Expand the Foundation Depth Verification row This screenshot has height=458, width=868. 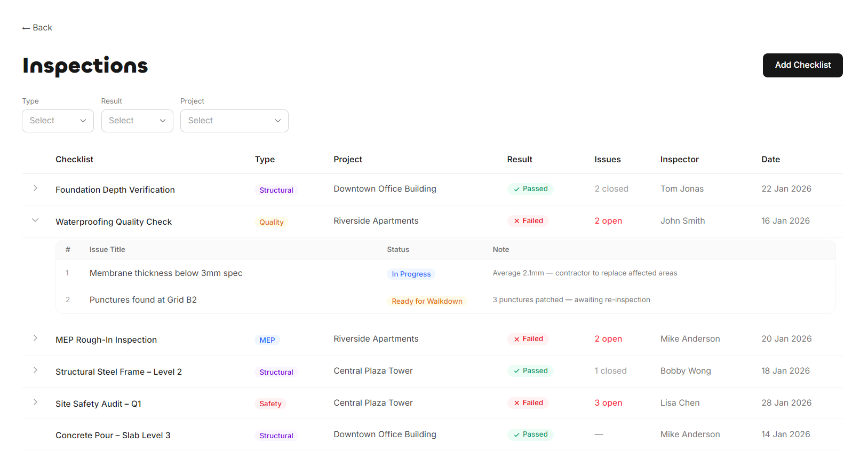tap(35, 188)
